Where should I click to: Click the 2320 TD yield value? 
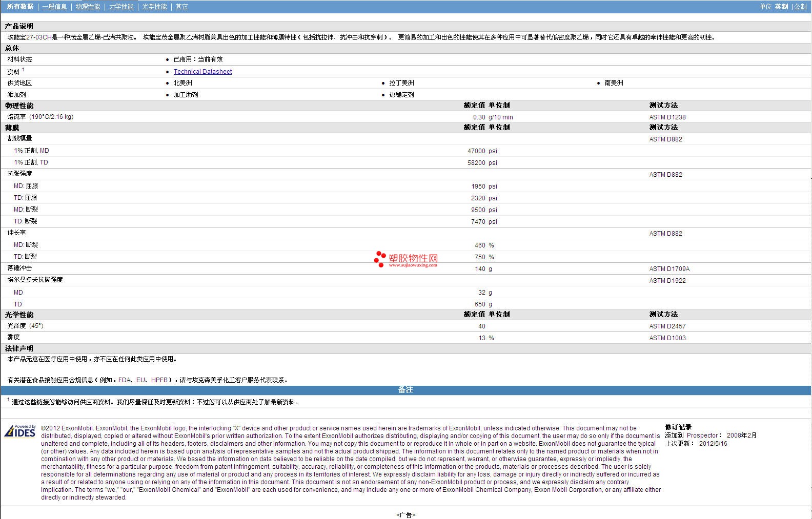pyautogui.click(x=478, y=198)
